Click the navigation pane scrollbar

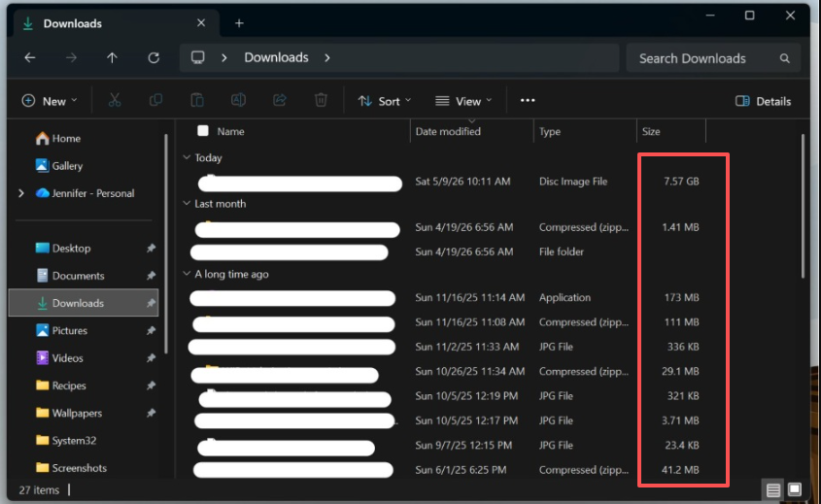pos(166,244)
